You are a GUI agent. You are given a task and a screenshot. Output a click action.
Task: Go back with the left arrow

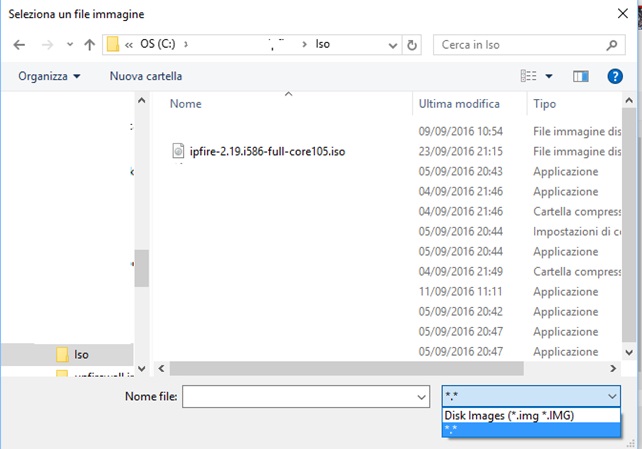click(19, 45)
